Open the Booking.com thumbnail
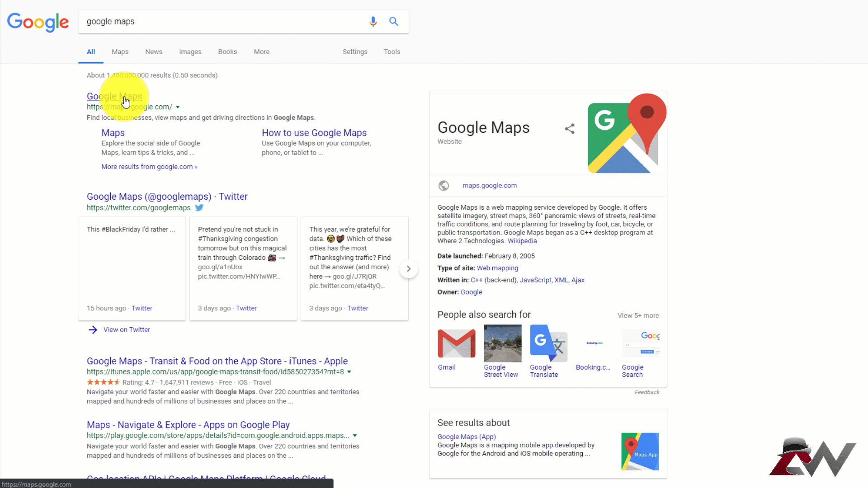The image size is (868, 488). coord(594,343)
